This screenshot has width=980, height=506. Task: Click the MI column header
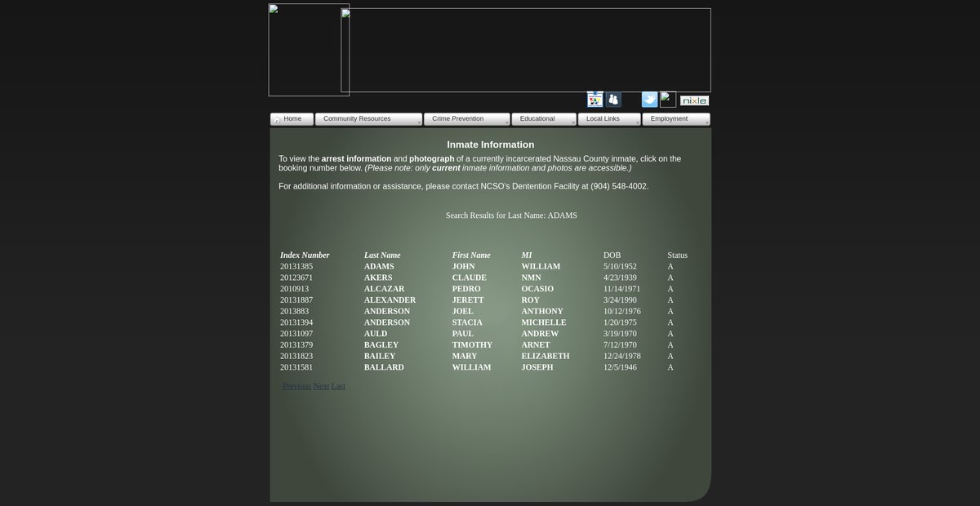click(527, 255)
